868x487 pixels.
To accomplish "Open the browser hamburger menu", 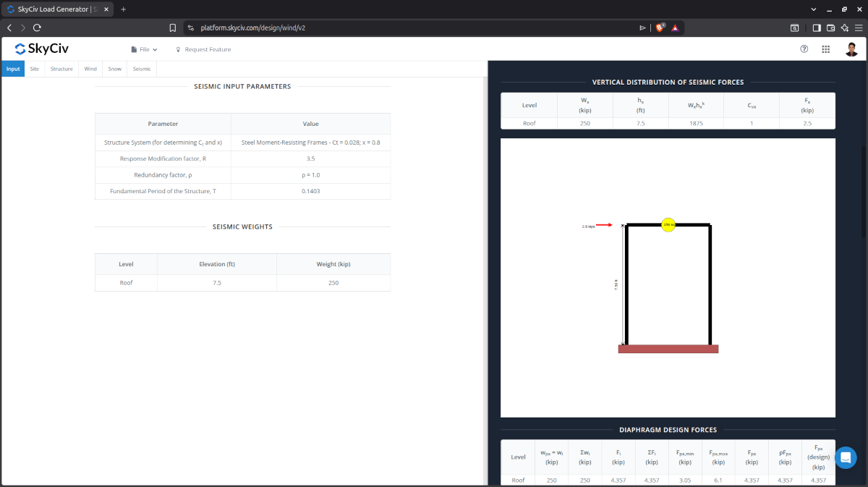I will [x=858, y=27].
